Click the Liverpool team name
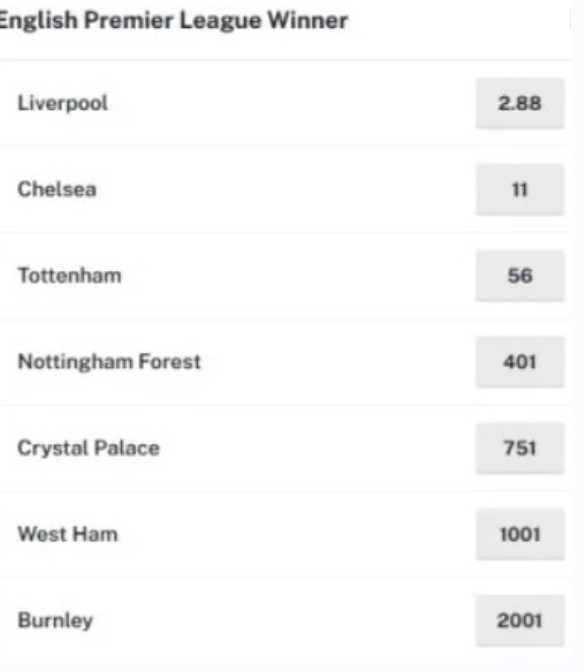584x672 pixels. coord(63,103)
